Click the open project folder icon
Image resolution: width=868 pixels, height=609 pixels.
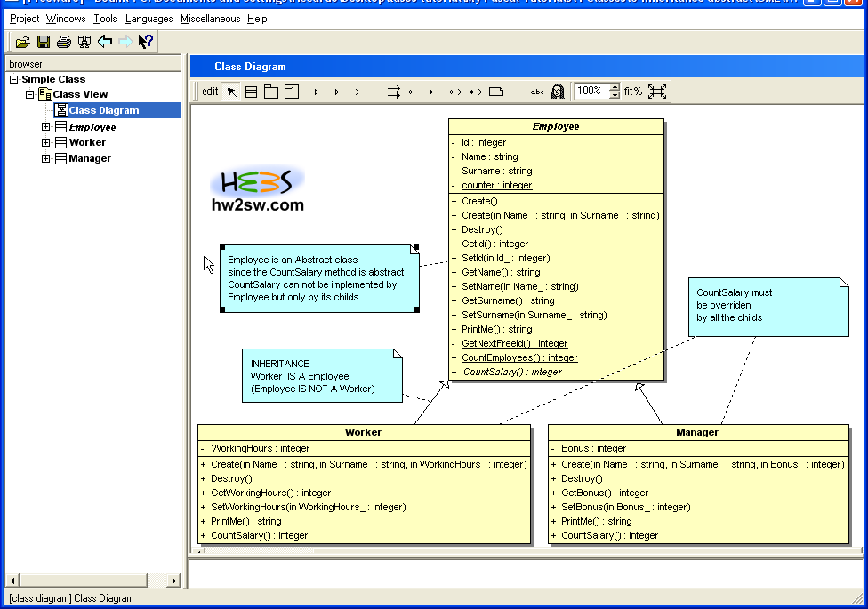[23, 42]
